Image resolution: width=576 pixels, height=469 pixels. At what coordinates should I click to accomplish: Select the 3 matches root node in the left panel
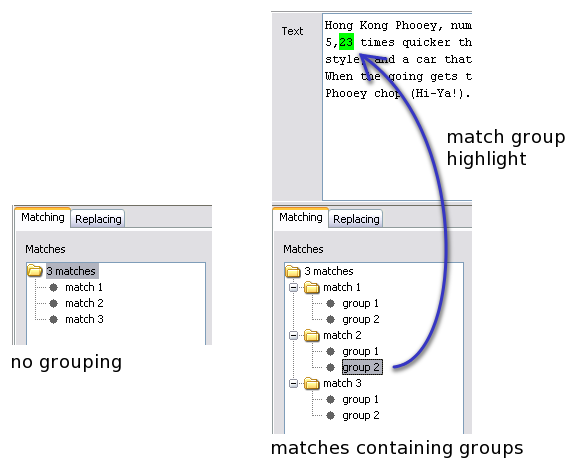[x=72, y=271]
